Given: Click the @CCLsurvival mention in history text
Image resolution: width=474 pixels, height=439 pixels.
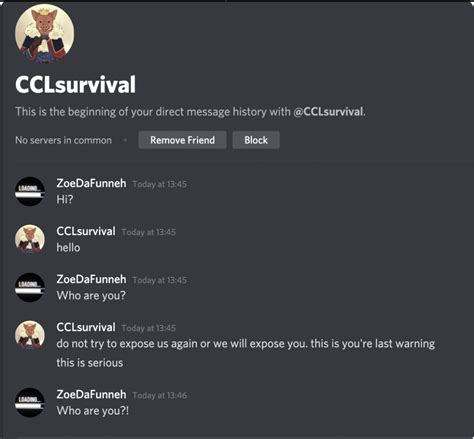Looking at the screenshot, I should click(x=328, y=112).
